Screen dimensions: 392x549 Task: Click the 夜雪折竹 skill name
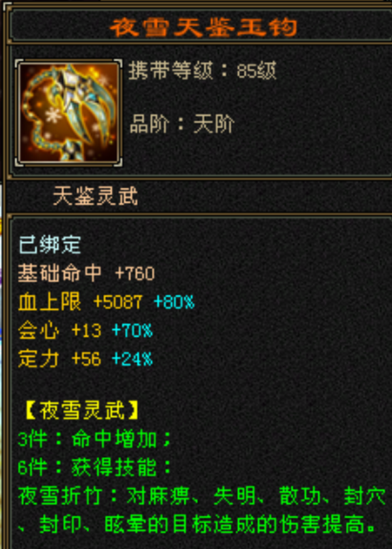coord(61,497)
